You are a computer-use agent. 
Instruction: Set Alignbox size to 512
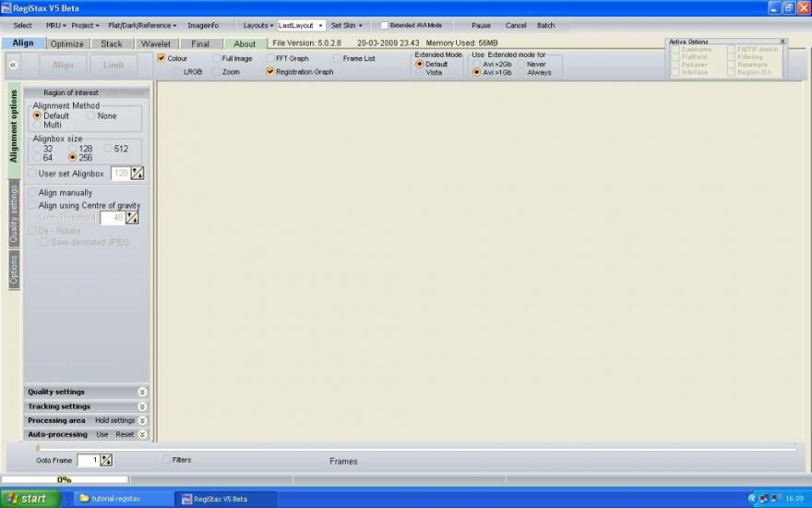108,149
